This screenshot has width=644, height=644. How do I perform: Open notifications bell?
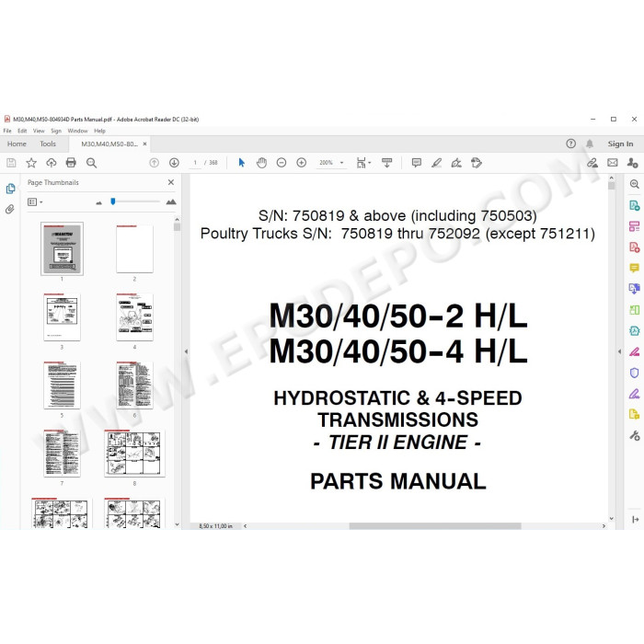click(x=590, y=144)
